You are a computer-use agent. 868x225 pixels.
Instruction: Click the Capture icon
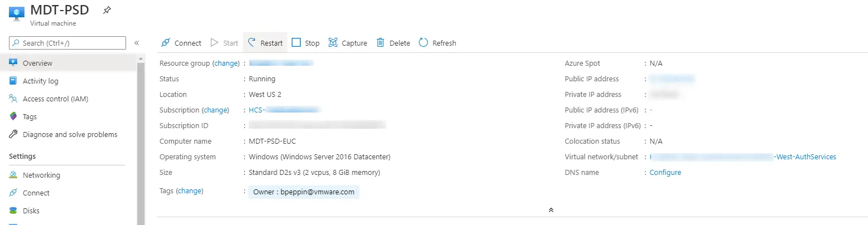click(x=333, y=43)
